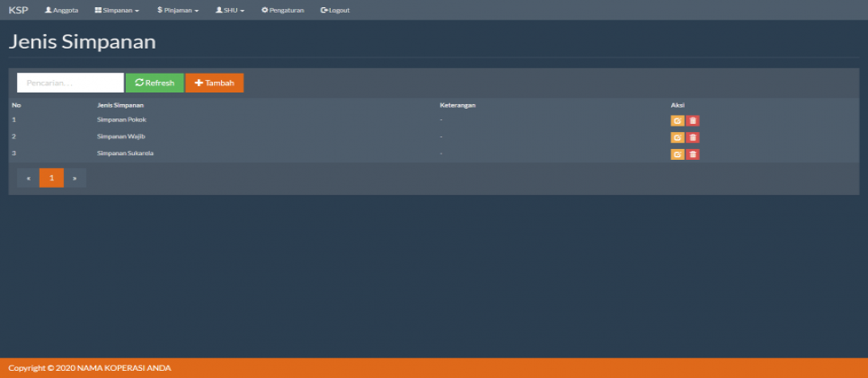Remove Simpanan Wajib using trash icon

[x=693, y=137]
